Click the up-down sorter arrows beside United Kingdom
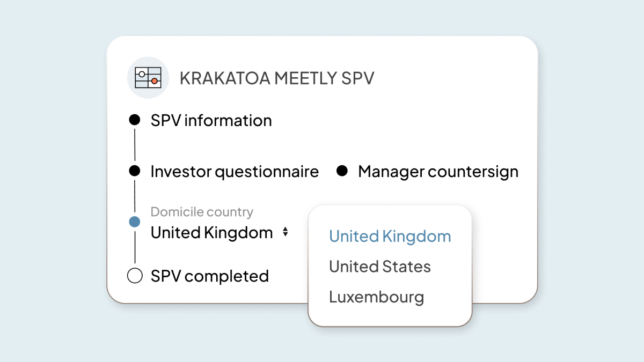644x362 pixels. [x=284, y=233]
